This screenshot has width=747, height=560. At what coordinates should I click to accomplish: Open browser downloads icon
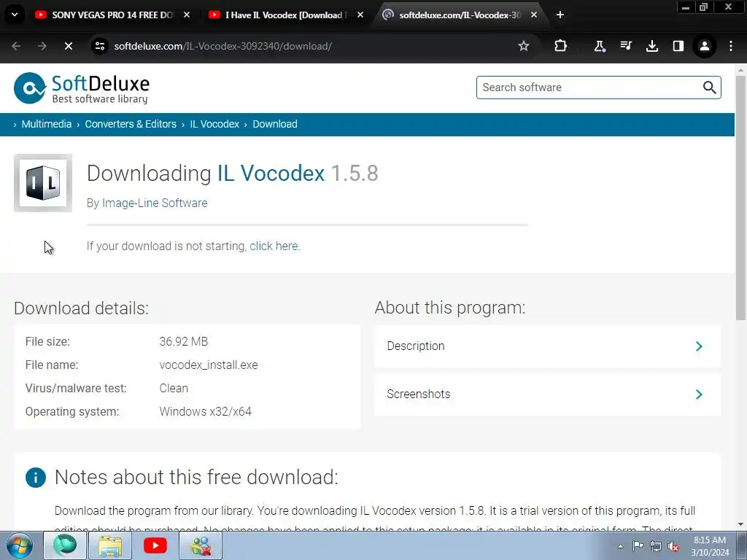(652, 46)
